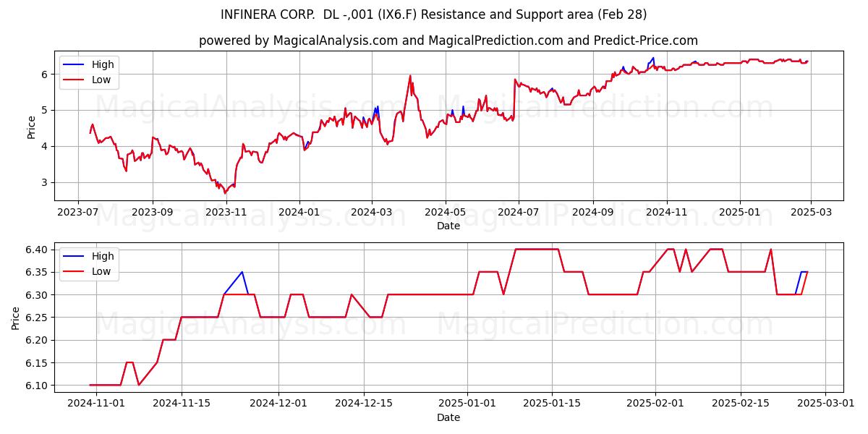Screen dimensions: 868x434
Task: Click the High legend entry in bottom chart
Action: (x=88, y=256)
